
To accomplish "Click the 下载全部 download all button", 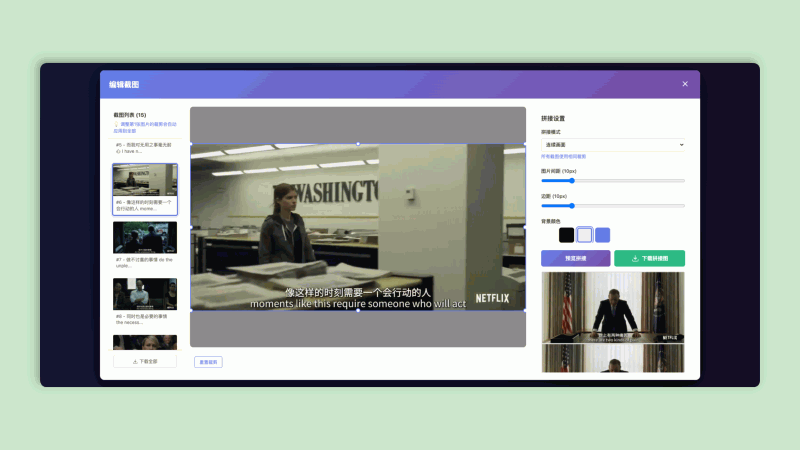I will point(145,361).
